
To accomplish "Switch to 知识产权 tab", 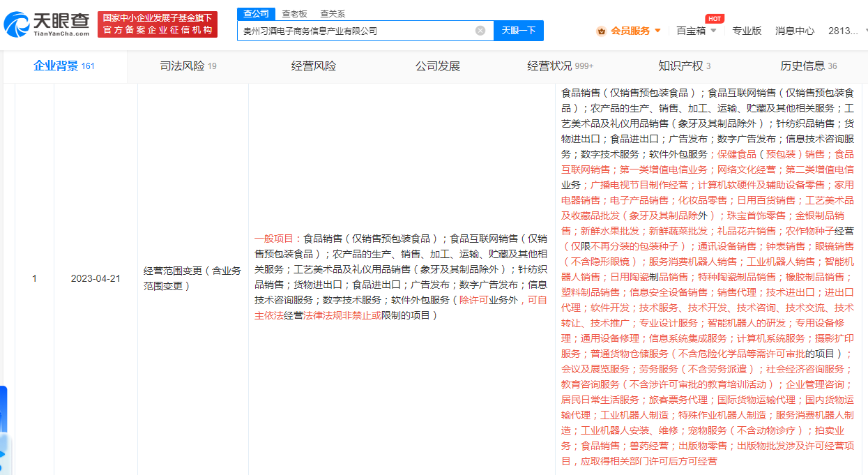I will pyautogui.click(x=685, y=66).
